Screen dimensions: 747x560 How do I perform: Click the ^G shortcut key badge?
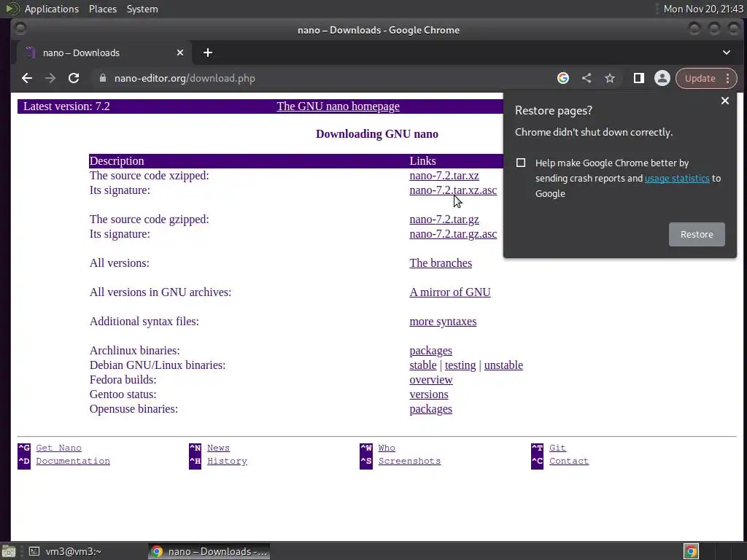24,448
